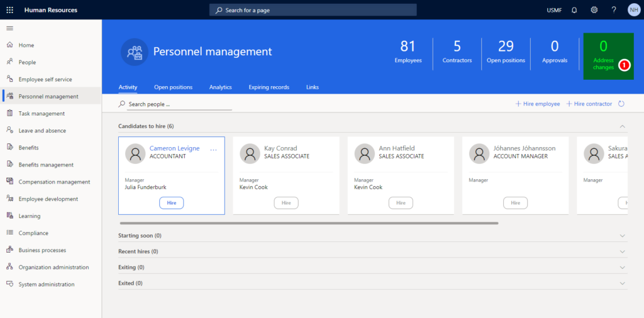The height and width of the screenshot is (318, 644).
Task: Click the Hire employee button
Action: click(x=538, y=104)
